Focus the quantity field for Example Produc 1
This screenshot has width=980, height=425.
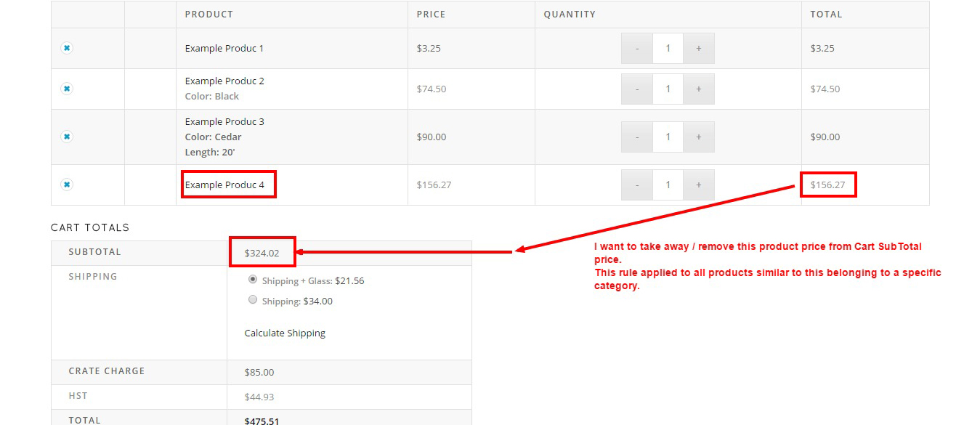click(668, 49)
